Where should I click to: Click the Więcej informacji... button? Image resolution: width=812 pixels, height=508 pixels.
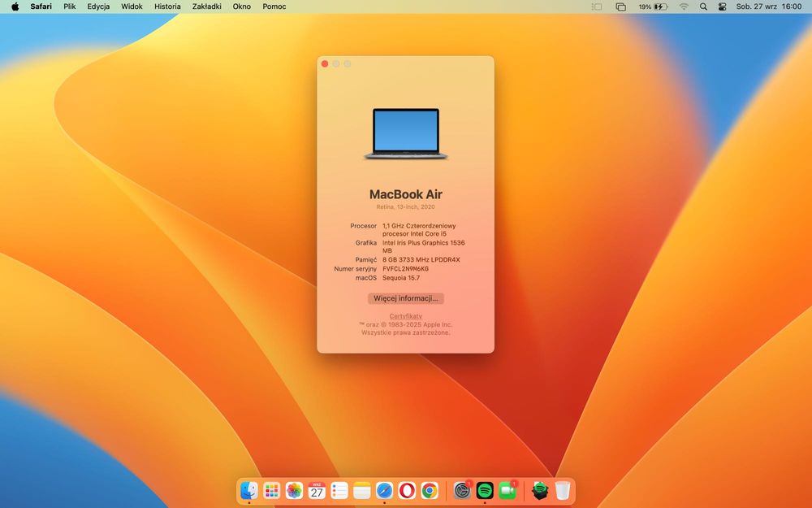pyautogui.click(x=405, y=298)
